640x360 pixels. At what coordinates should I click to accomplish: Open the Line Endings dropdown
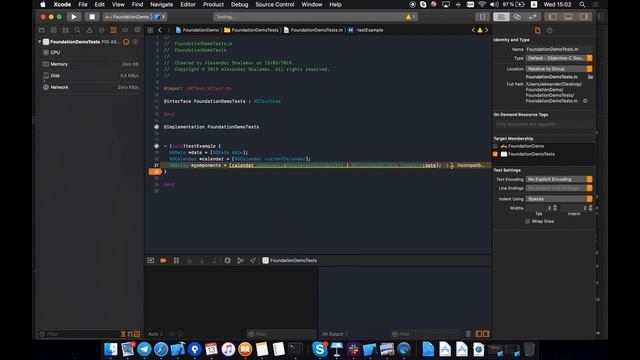559,188
